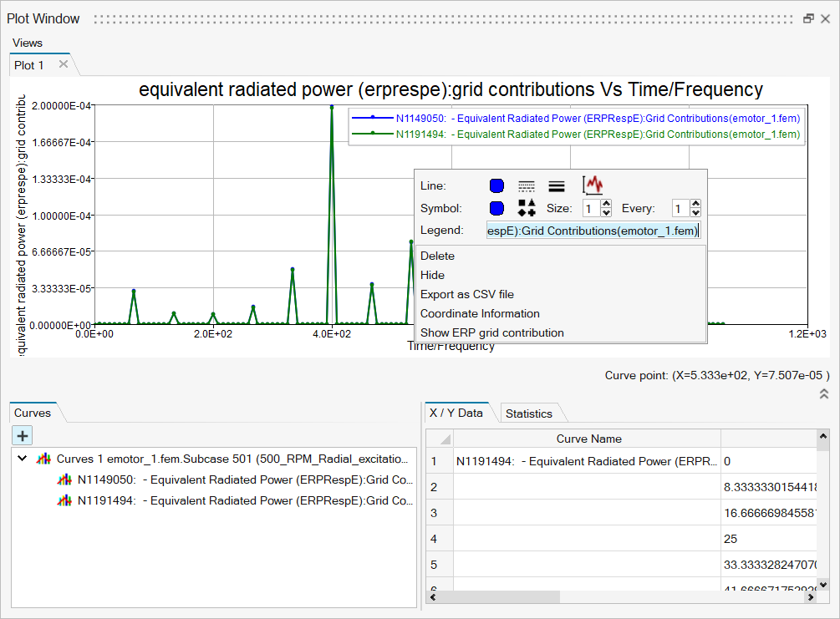Click the N1149050 curve icon in the tree
Viewport: 840px width, 619px height.
pos(64,479)
